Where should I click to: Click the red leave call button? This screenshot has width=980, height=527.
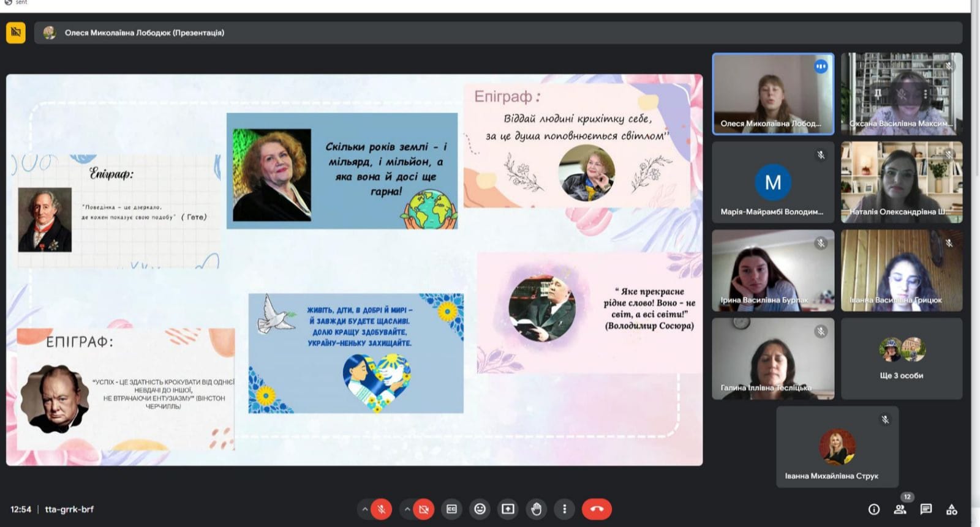(597, 509)
